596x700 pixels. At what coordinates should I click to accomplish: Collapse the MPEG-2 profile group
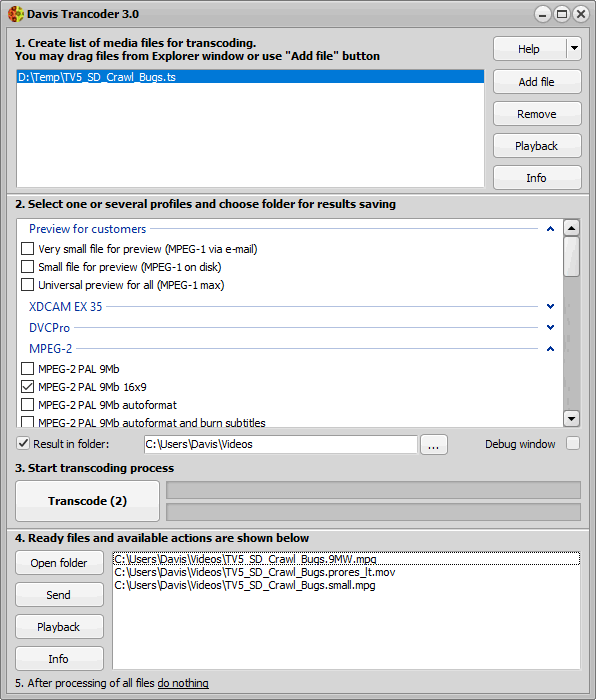(550, 349)
